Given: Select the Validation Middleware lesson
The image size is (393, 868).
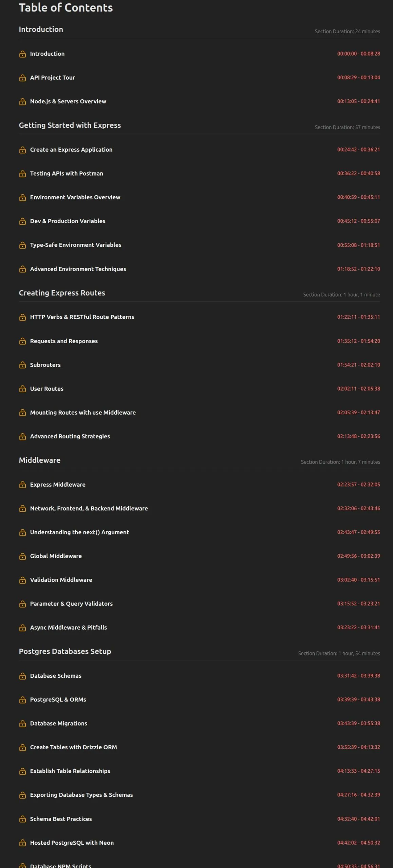Looking at the screenshot, I should pos(61,580).
